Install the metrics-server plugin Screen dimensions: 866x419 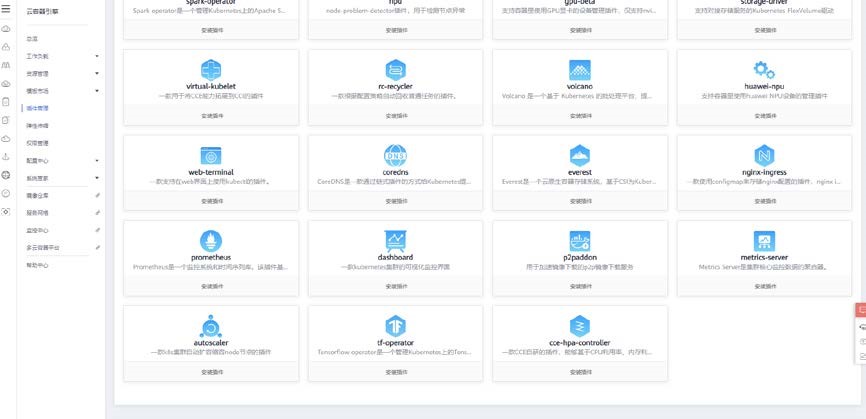[764, 287]
